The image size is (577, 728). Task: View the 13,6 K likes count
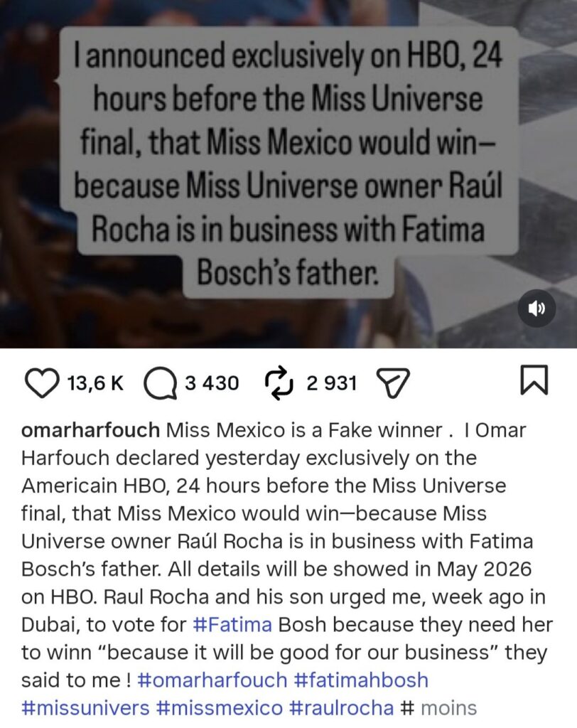point(95,384)
